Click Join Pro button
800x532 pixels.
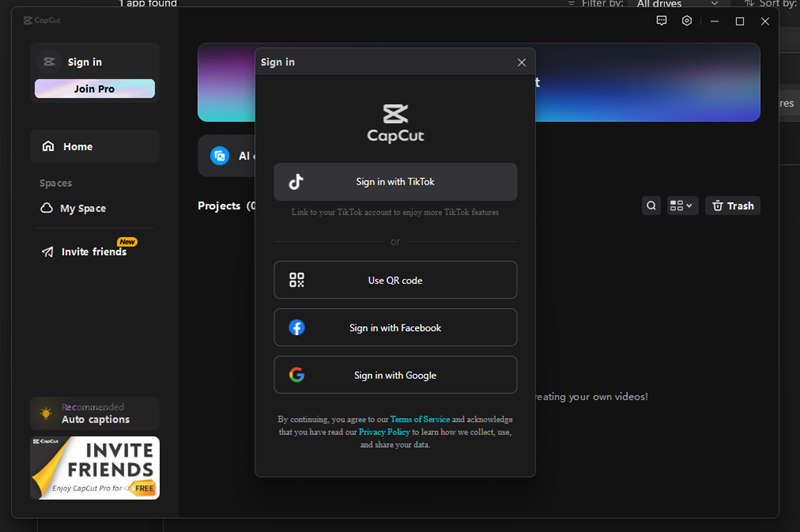tap(94, 89)
